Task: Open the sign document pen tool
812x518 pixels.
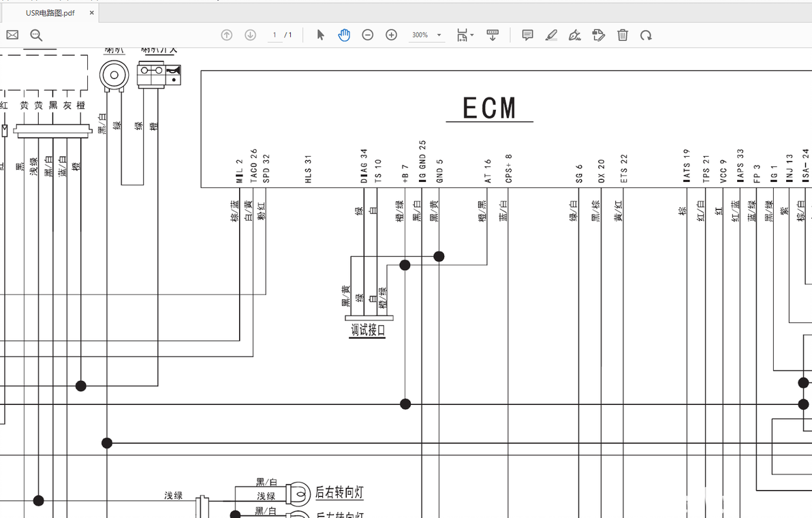Action: point(574,35)
